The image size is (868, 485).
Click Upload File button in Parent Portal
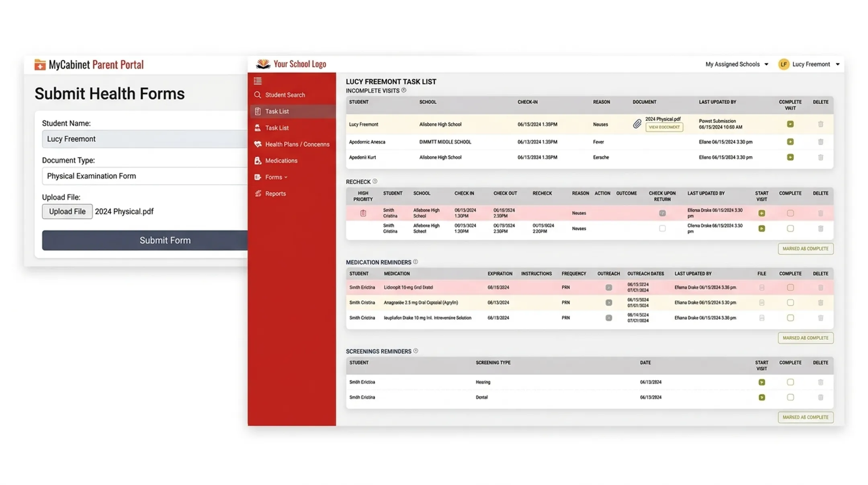(67, 212)
